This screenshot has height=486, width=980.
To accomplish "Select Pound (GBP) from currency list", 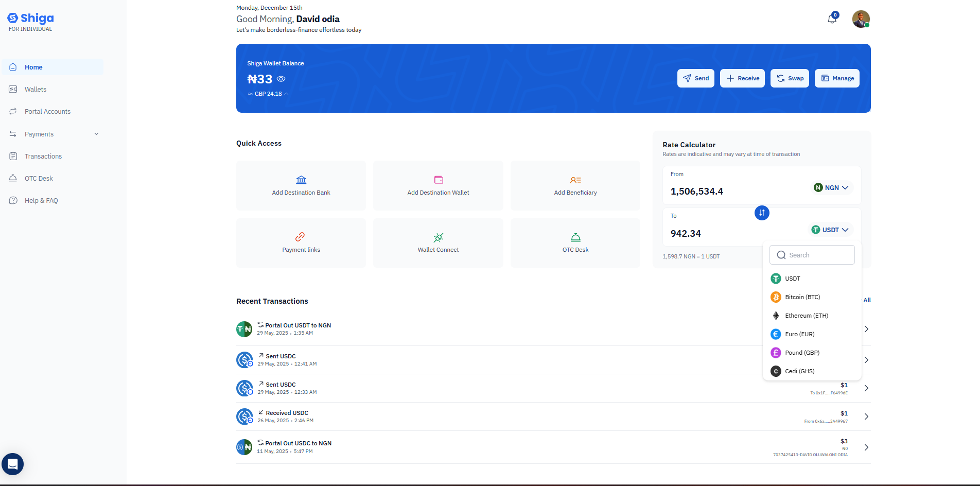I will click(x=812, y=353).
